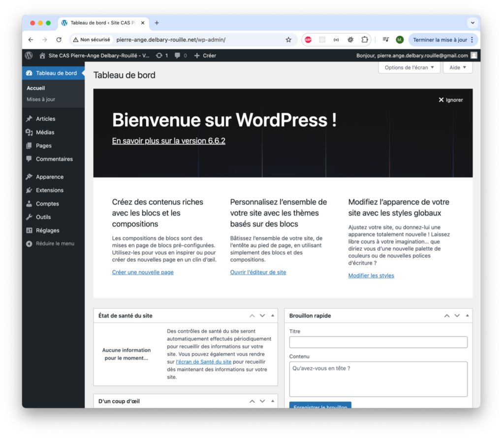The height and width of the screenshot is (439, 504).
Task: Click the user avatar in the admin bar
Action: [474, 55]
